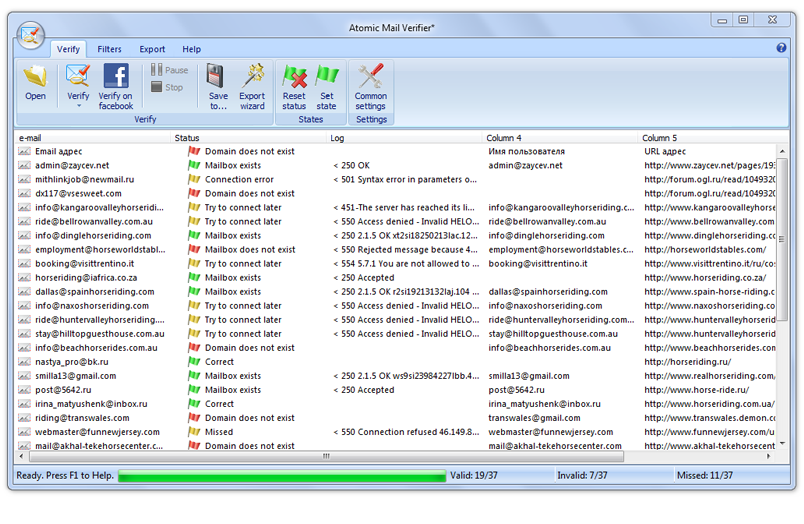Click Reset status red flag icon
This screenshot has height=524, width=804.
tap(295, 77)
